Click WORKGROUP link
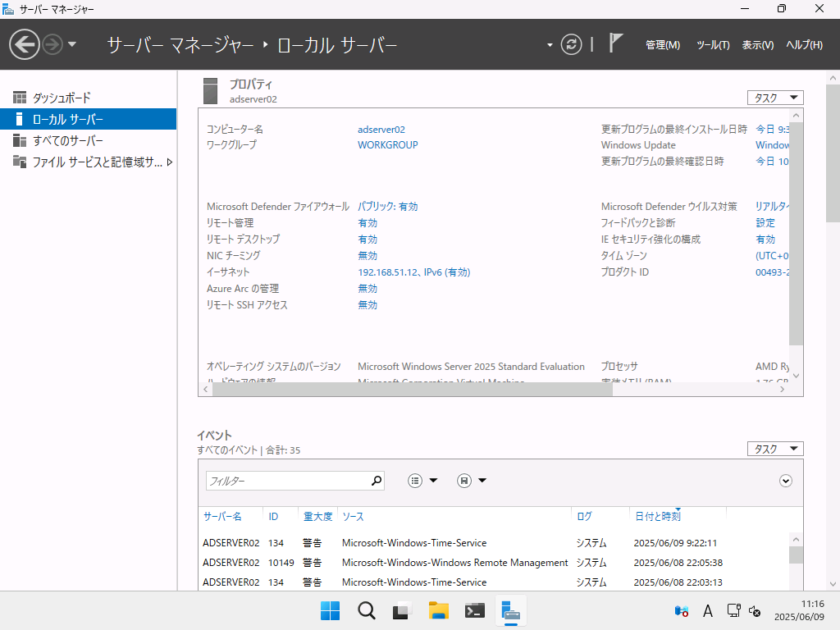Screen dimensions: 840x630 click(x=387, y=145)
